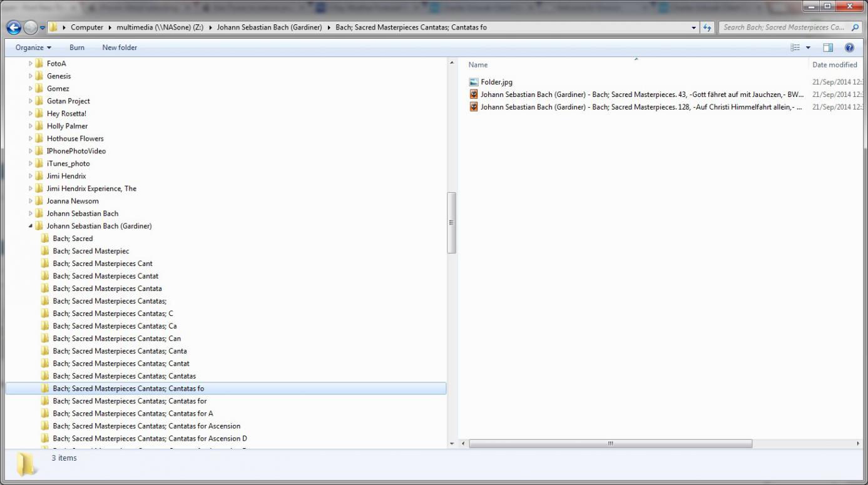Click the file list horizontal scrollbar
The height and width of the screenshot is (485, 868).
click(610, 444)
